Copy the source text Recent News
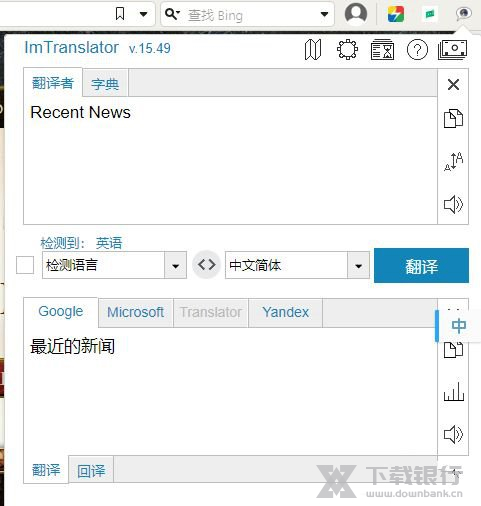This screenshot has height=506, width=481. 453,118
